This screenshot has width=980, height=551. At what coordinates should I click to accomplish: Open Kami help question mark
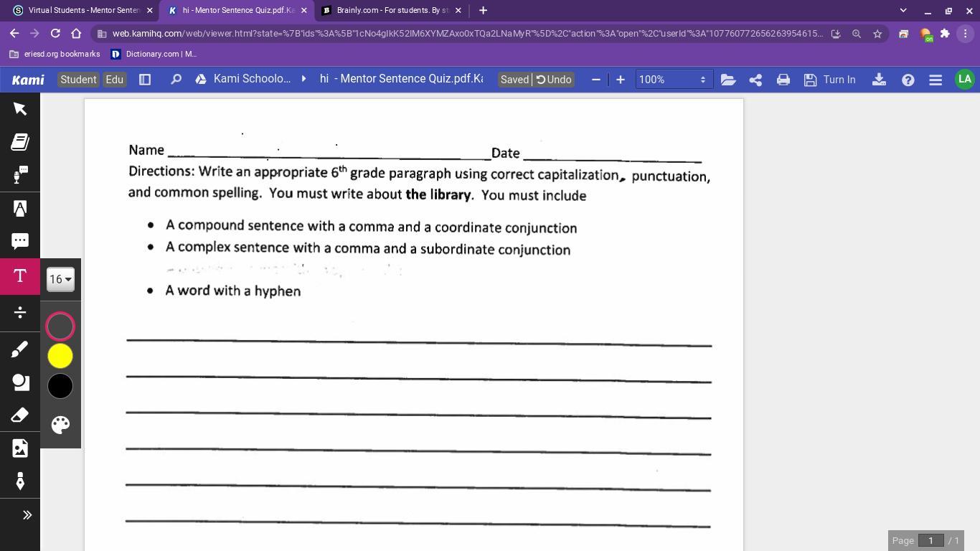coord(908,80)
